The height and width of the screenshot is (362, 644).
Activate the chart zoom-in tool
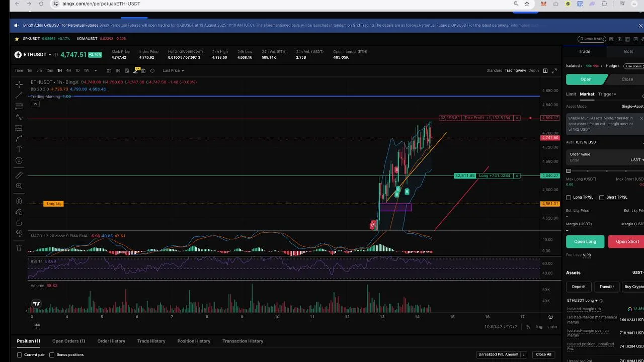[19, 186]
